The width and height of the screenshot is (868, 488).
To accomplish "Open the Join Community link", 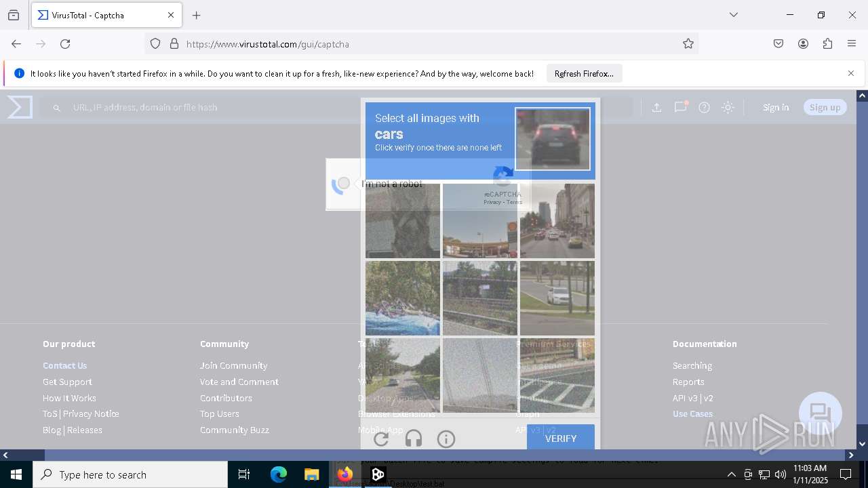I will tap(233, 365).
